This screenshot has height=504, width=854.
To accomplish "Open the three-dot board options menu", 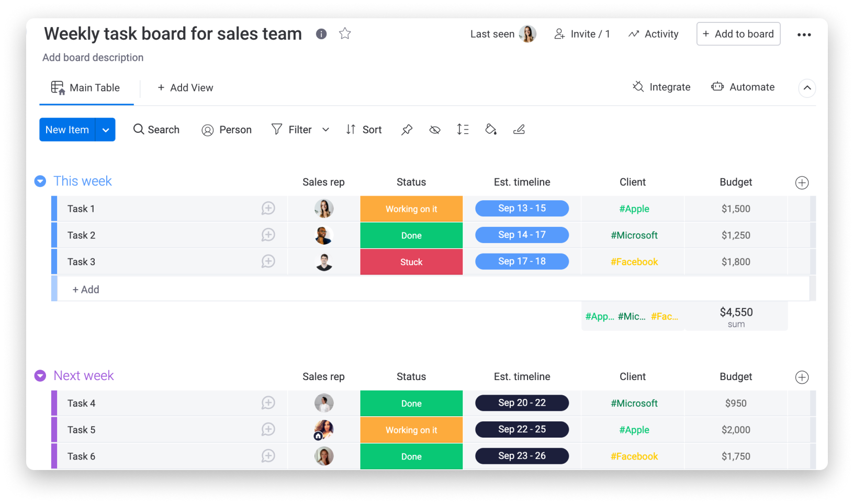I will point(804,35).
